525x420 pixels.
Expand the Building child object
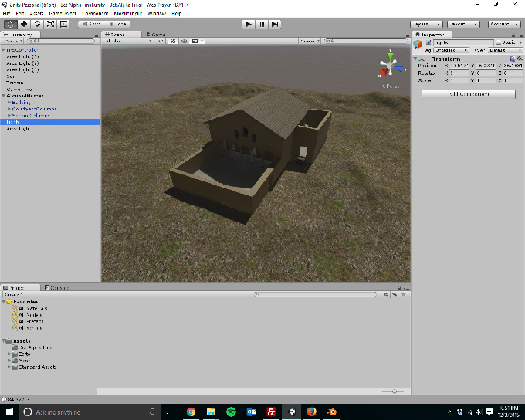9,103
